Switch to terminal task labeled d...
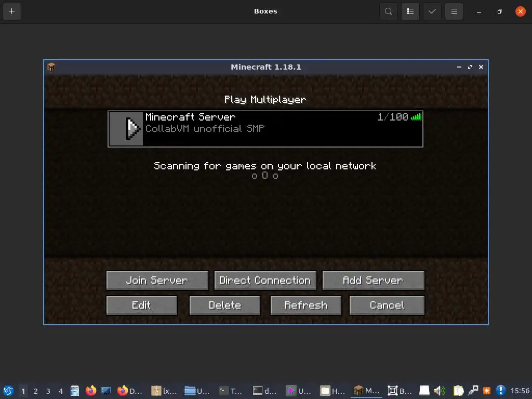This screenshot has height=399, width=532. (x=265, y=391)
